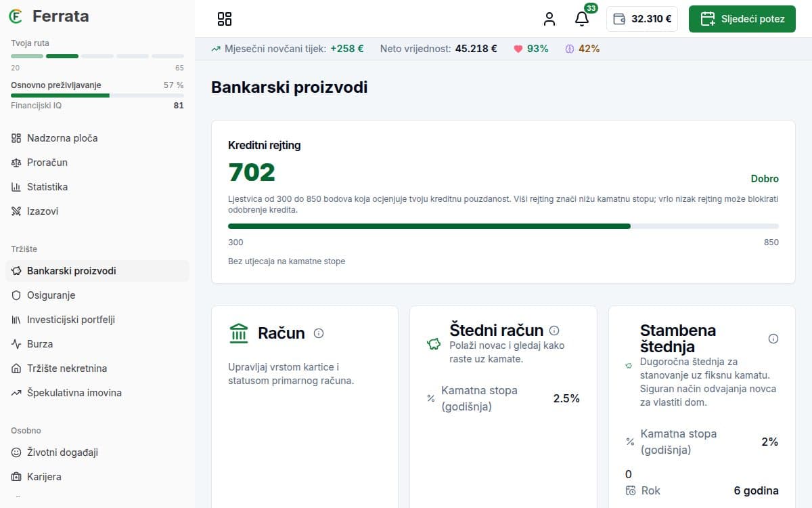Click the Statistika bar chart icon
This screenshot has width=812, height=508.
16,187
